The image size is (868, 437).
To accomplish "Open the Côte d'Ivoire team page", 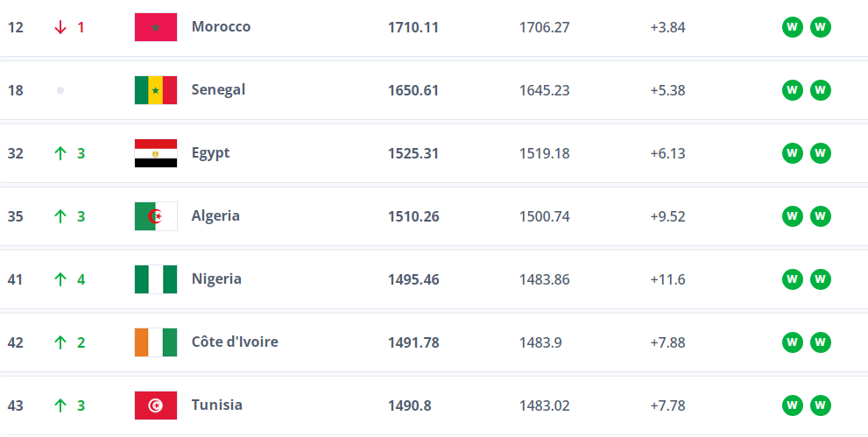I will (x=235, y=342).
